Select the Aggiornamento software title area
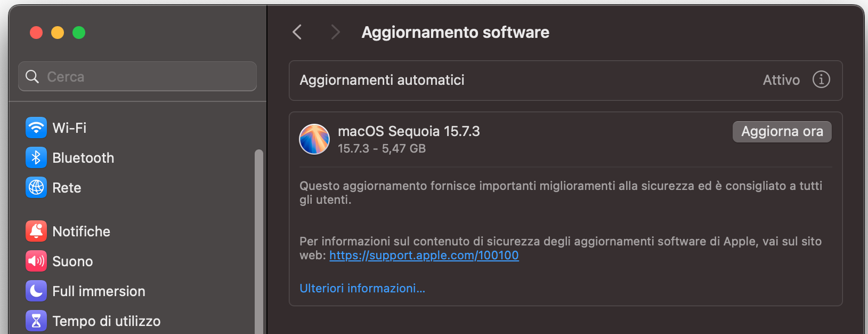This screenshot has width=868, height=334. click(x=455, y=32)
